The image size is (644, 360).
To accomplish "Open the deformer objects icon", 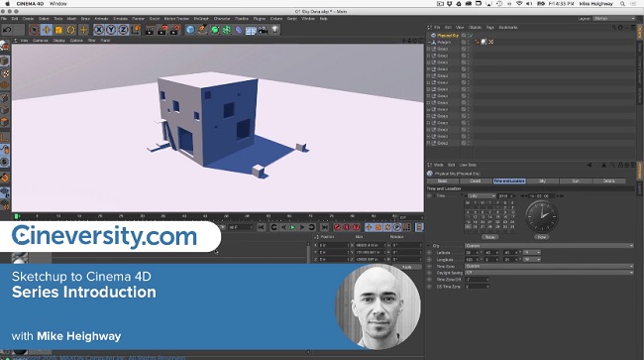I will pyautogui.click(x=239, y=30).
